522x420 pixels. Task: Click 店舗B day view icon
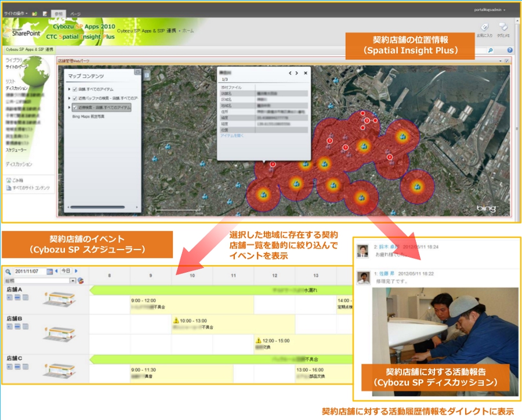10,327
